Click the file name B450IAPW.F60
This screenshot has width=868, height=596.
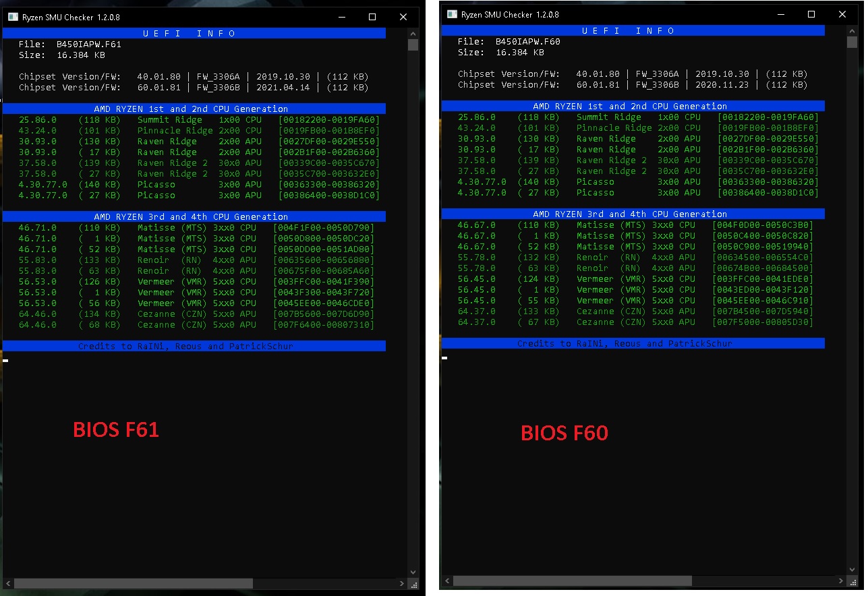[x=528, y=41]
